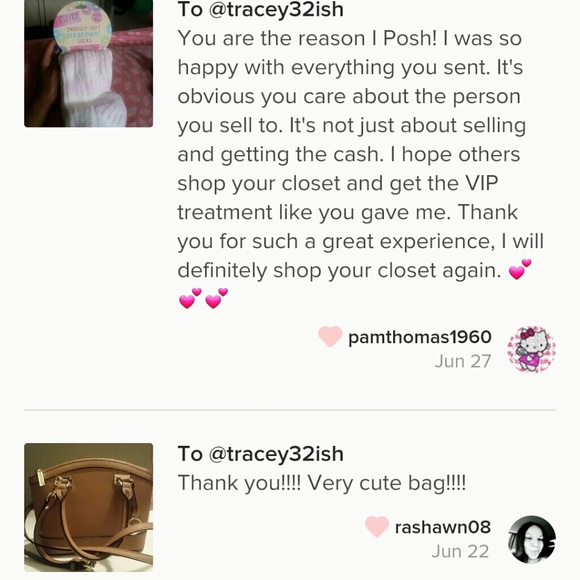Click the 'definitely shop your closet again.' line
Image resolution: width=580 pixels, height=580 pixels.
click(x=339, y=271)
